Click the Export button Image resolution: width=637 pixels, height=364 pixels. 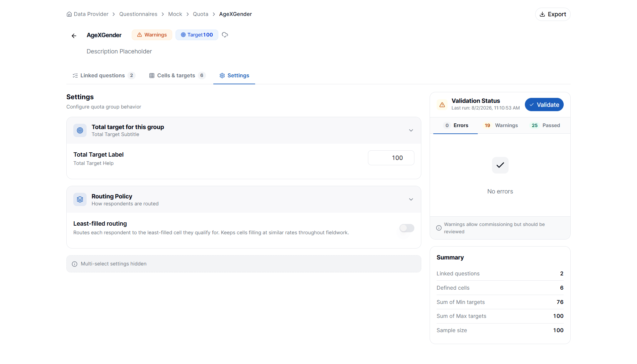(x=553, y=14)
